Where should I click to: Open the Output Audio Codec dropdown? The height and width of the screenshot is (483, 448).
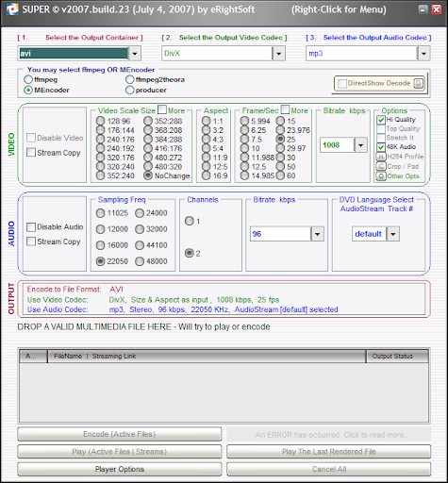pyautogui.click(x=423, y=54)
